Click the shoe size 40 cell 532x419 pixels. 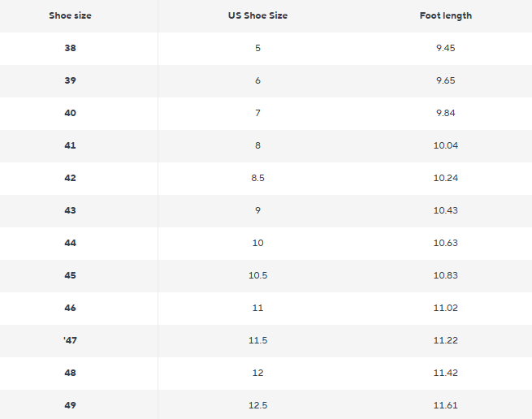tap(70, 113)
